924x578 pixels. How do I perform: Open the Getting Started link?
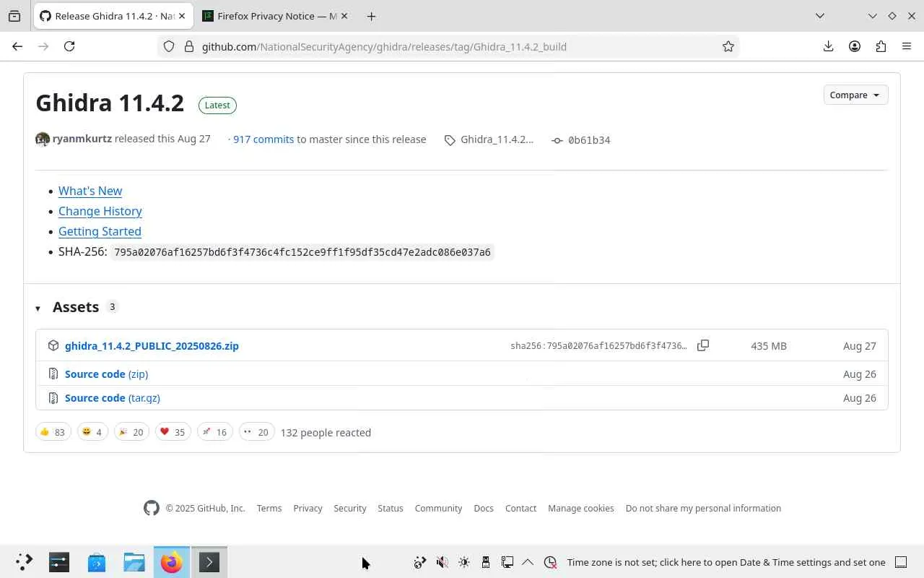point(100,231)
